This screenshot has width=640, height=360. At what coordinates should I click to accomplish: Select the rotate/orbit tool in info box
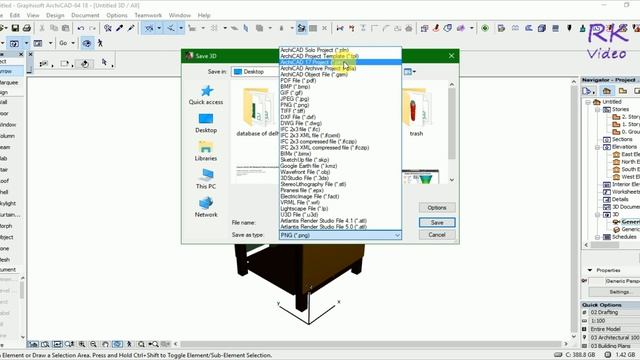tap(85, 64)
